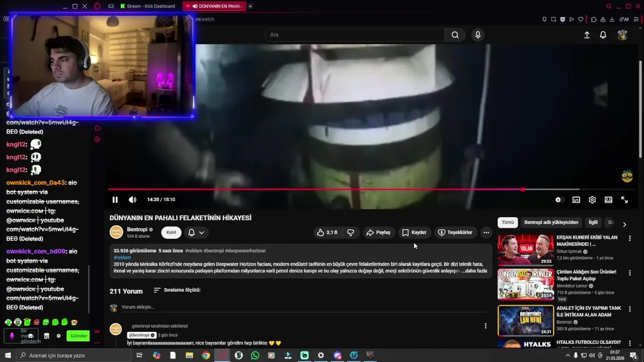Viewport: 644px width, 362px height.
Task: Save video with the Kaydet button
Action: [x=414, y=232]
